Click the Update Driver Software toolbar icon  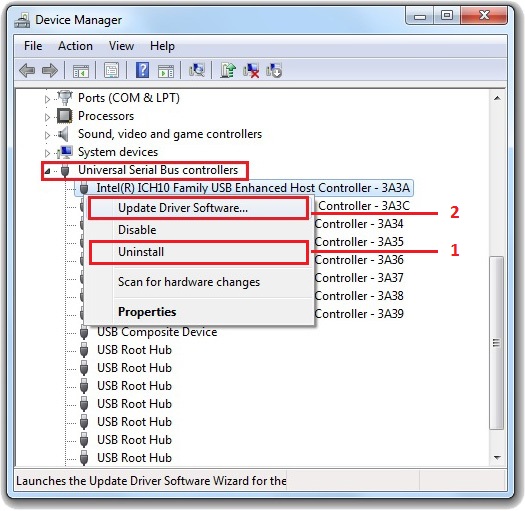click(x=228, y=70)
